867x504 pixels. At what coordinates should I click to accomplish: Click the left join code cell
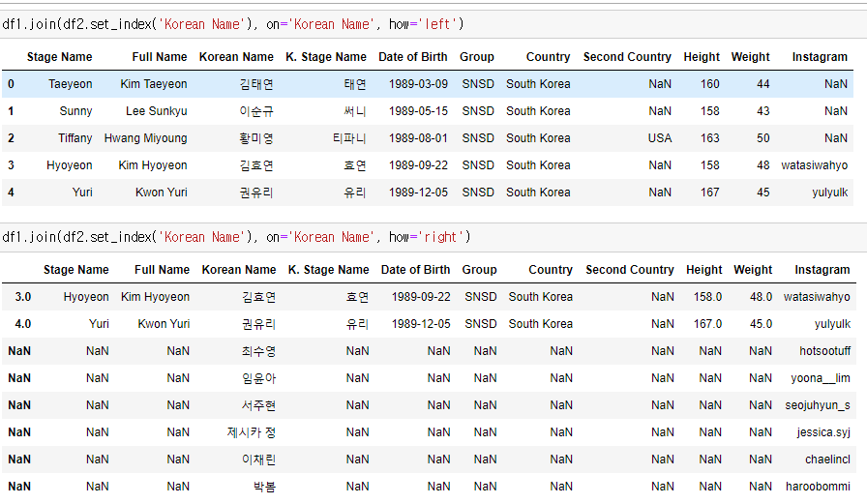433,24
